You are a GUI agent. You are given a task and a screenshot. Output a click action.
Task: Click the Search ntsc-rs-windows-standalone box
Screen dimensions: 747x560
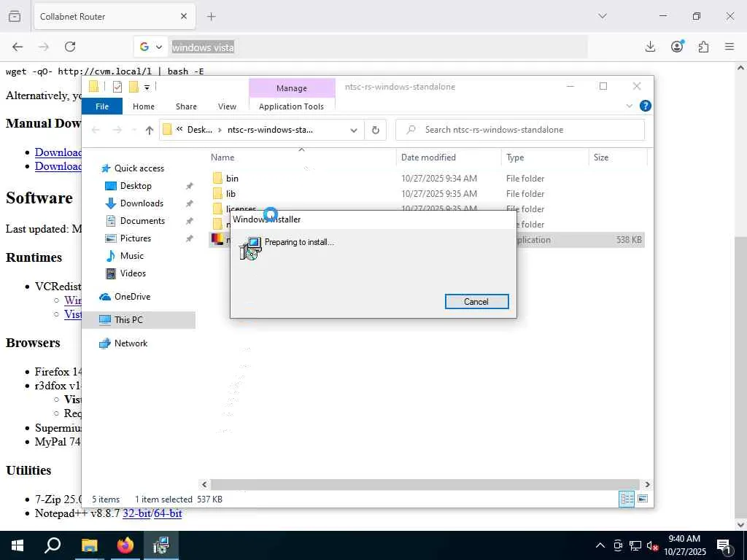tap(519, 130)
